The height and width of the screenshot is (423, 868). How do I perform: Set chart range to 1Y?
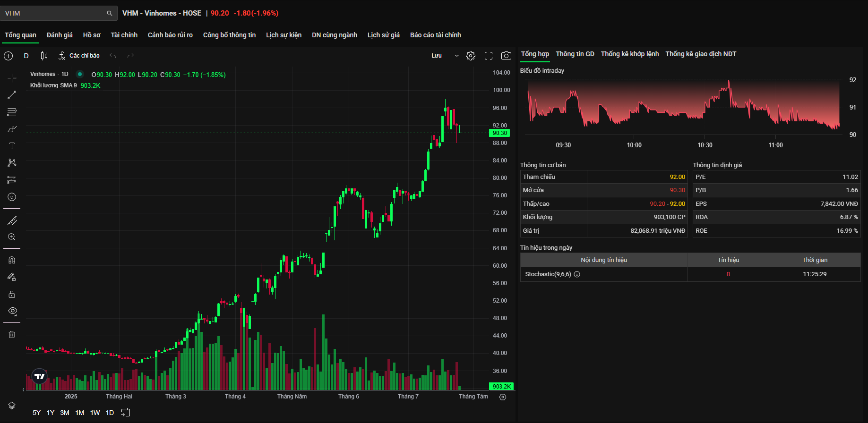pos(51,413)
